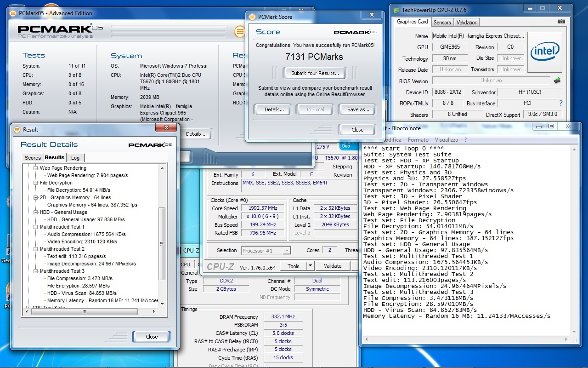588x368 pixels.
Task: Open the Log tab in Result Details
Action: click(75, 158)
